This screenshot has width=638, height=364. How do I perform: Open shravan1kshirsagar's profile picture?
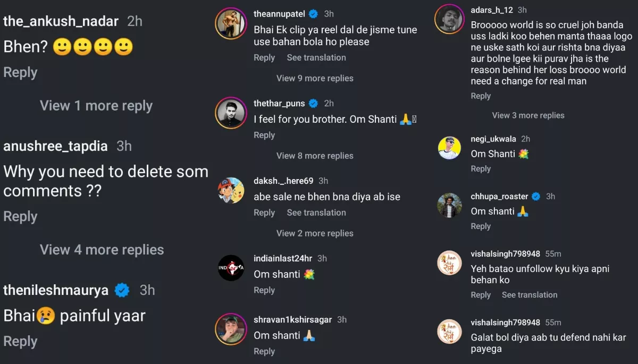[230, 329]
